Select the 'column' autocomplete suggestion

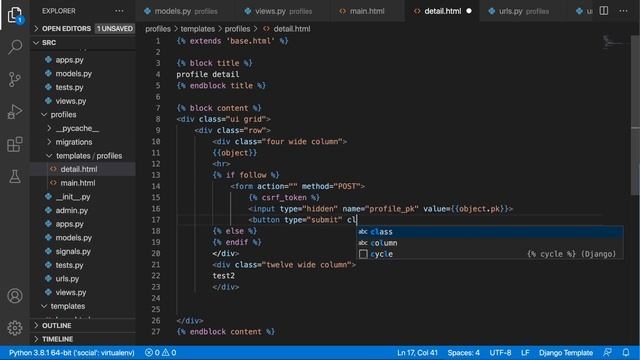pos(489,243)
